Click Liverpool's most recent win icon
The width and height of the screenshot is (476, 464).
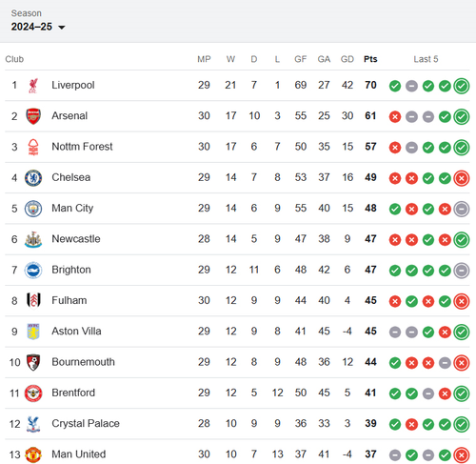click(462, 86)
